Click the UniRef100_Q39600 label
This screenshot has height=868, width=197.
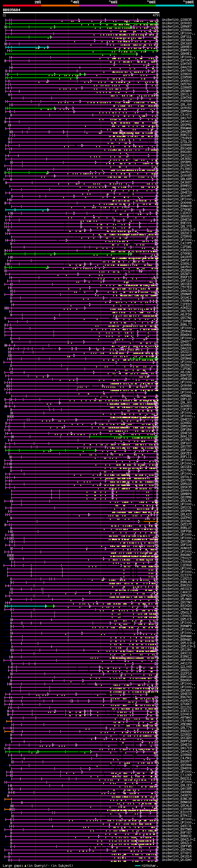(x=177, y=74)
